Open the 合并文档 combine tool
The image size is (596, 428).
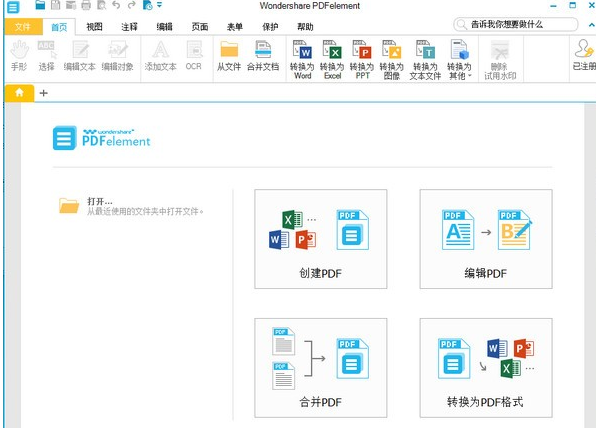tap(263, 56)
